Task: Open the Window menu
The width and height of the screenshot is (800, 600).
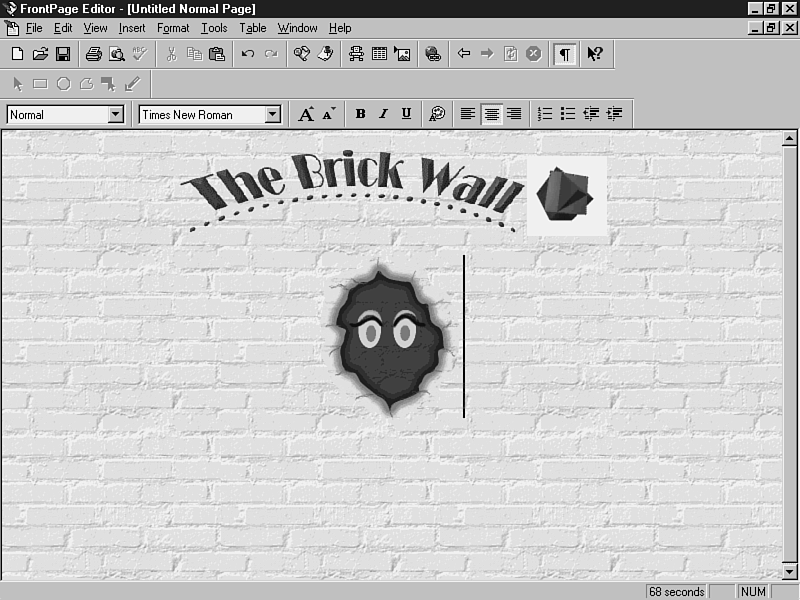Action: (297, 28)
